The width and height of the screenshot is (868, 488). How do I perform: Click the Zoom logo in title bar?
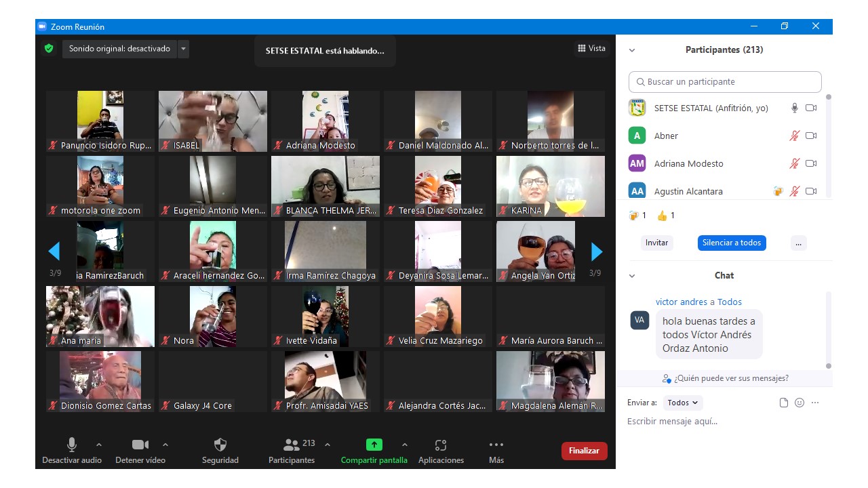point(42,26)
